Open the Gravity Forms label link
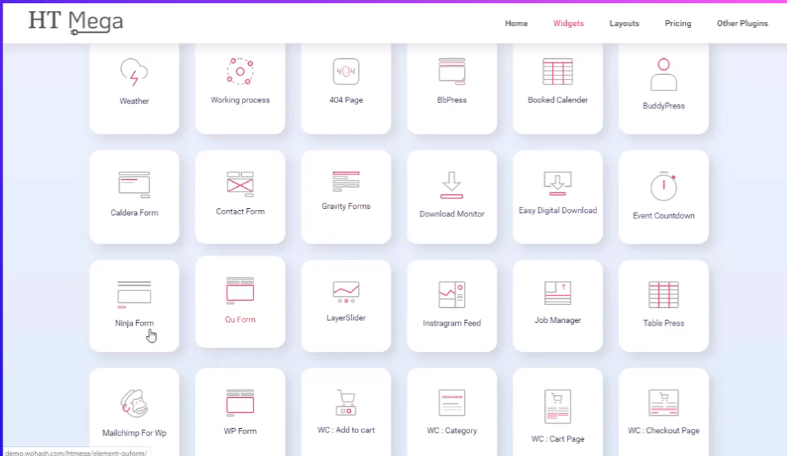The image size is (787, 456). (x=346, y=206)
